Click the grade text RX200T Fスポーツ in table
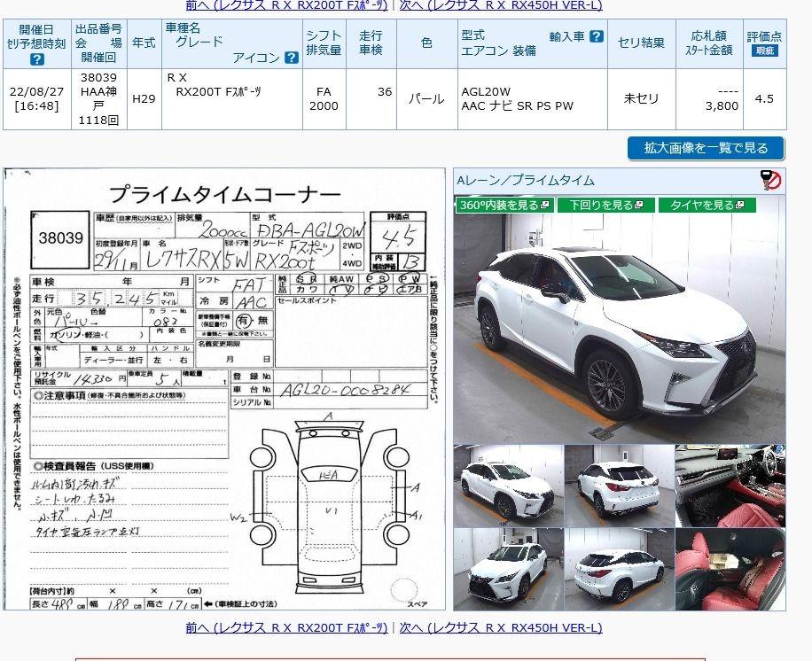This screenshot has width=812, height=661. 218,92
